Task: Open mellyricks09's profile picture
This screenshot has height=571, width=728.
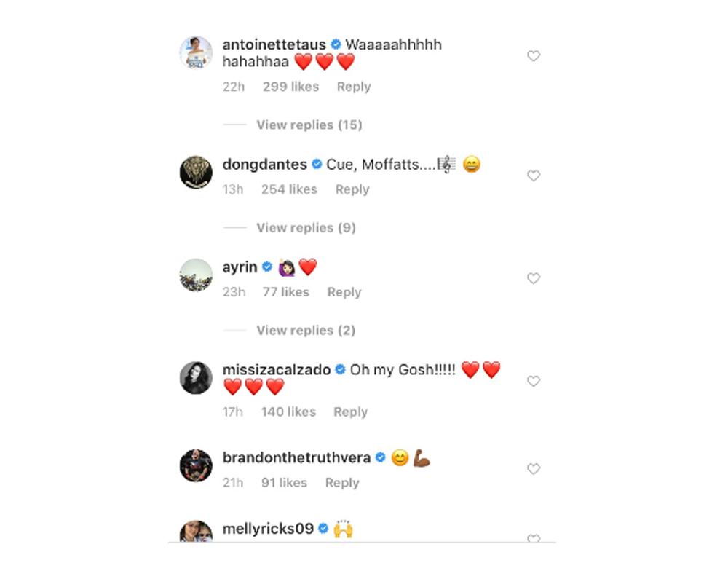Action: [196, 531]
